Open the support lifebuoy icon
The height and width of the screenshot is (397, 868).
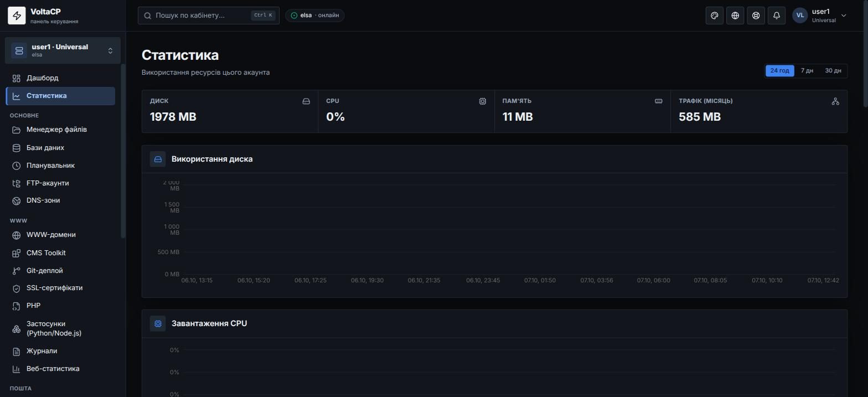[756, 16]
